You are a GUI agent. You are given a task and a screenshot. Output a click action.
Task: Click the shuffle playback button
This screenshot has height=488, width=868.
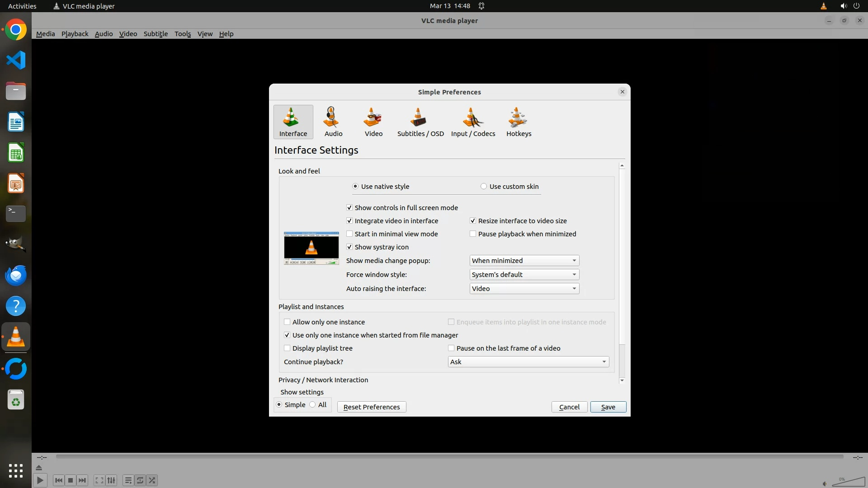(152, 480)
